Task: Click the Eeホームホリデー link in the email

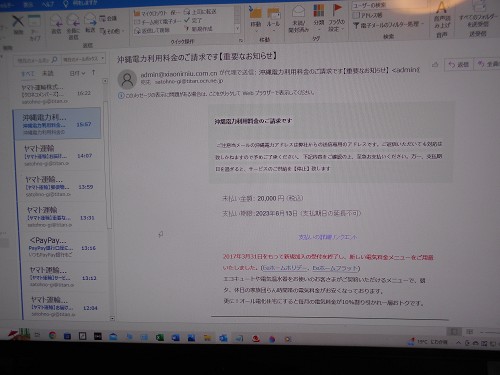Action: coord(285,268)
